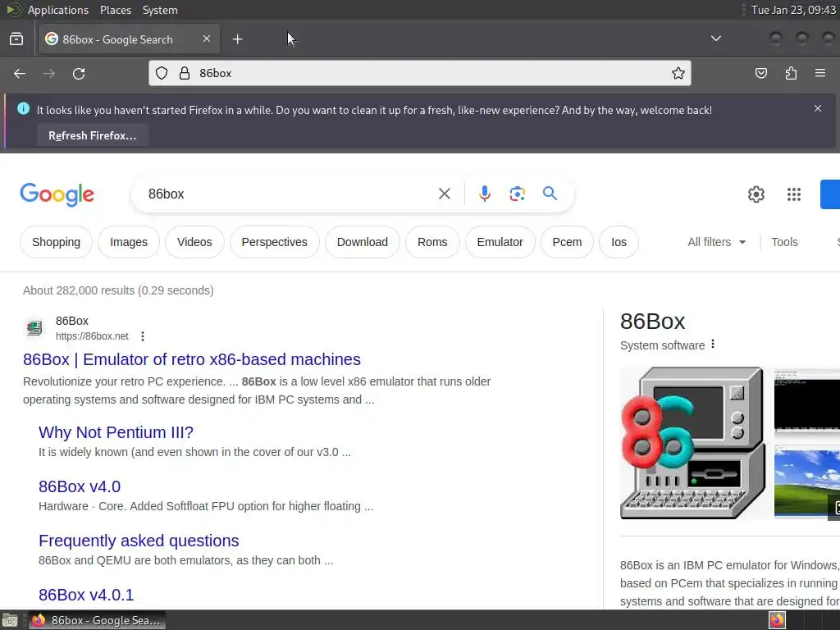
Task: Click the Refresh Firefox button
Action: tap(93, 135)
